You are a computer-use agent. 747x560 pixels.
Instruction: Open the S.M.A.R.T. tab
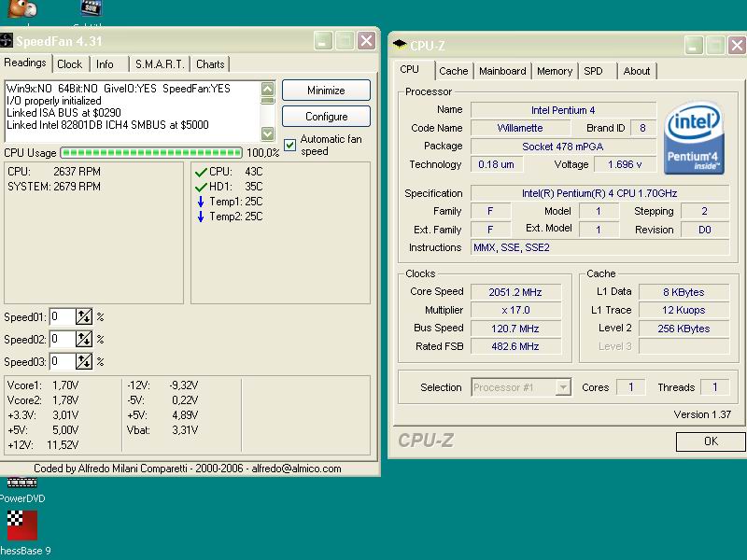click(160, 64)
